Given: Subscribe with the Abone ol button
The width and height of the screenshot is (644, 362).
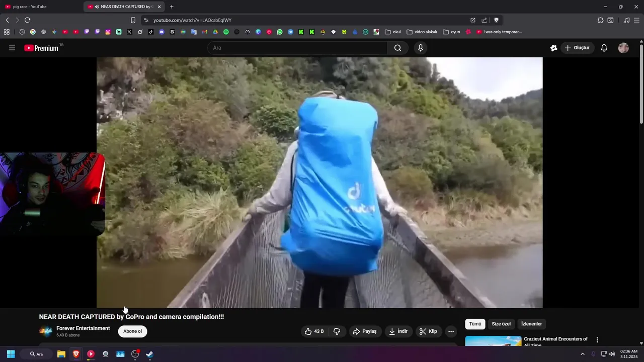Looking at the screenshot, I should pyautogui.click(x=133, y=331).
